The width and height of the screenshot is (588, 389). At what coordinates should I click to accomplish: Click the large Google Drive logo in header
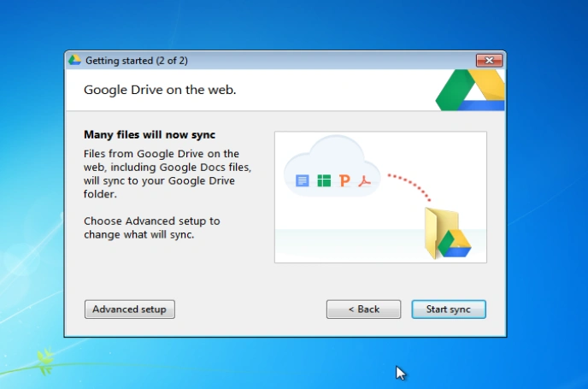pyautogui.click(x=470, y=90)
